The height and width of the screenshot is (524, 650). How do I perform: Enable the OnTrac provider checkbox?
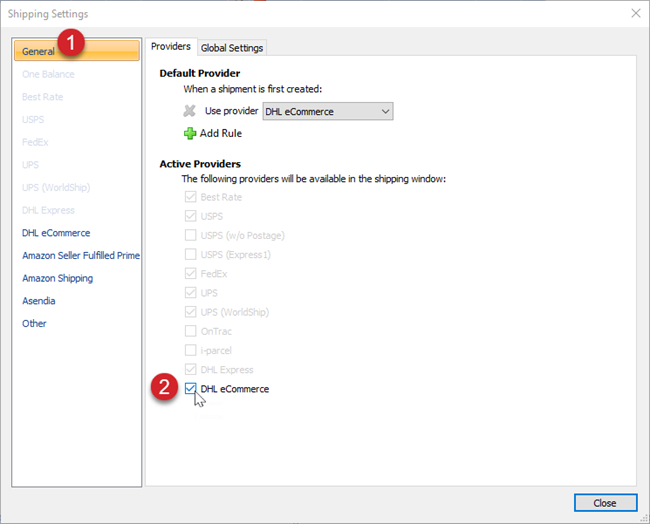(x=190, y=331)
